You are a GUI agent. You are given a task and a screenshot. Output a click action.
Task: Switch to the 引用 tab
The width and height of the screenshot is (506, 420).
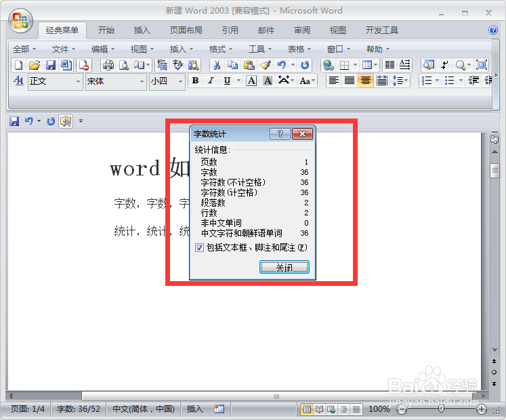[x=230, y=30]
